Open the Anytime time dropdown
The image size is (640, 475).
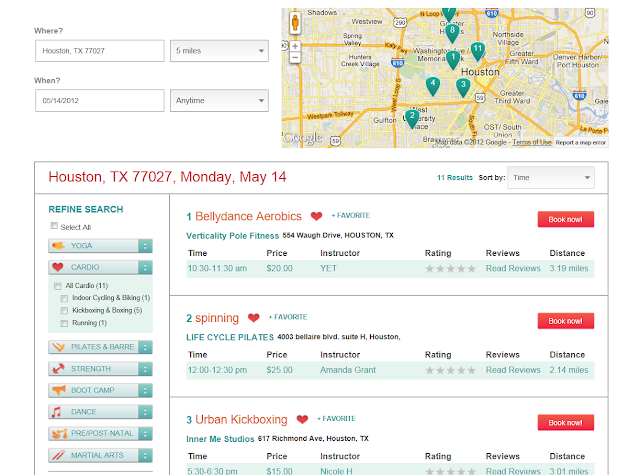219,100
